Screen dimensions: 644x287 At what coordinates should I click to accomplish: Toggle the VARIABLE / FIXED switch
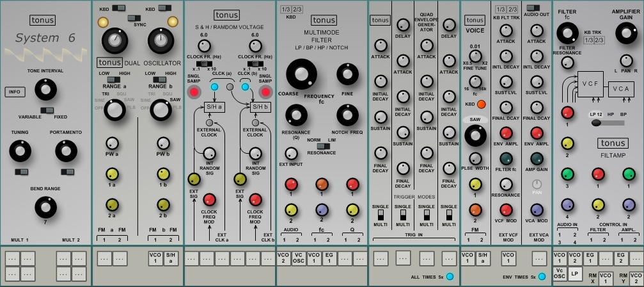coord(47,110)
